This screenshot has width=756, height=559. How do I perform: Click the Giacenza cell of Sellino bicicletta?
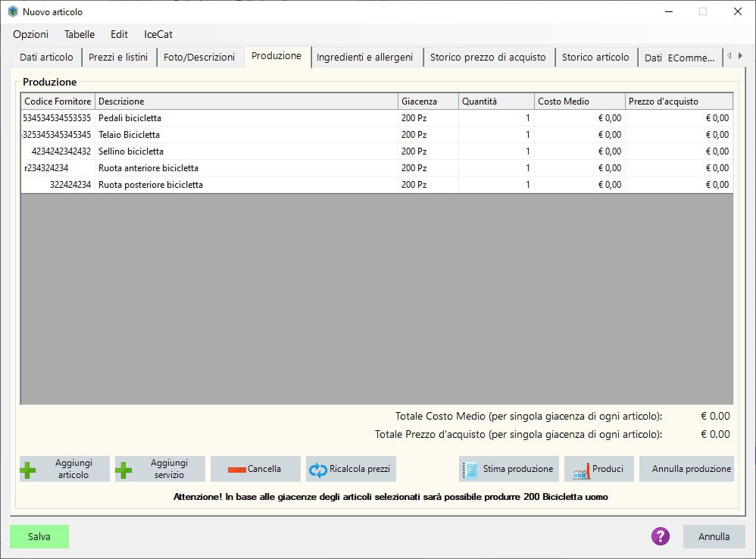(428, 151)
